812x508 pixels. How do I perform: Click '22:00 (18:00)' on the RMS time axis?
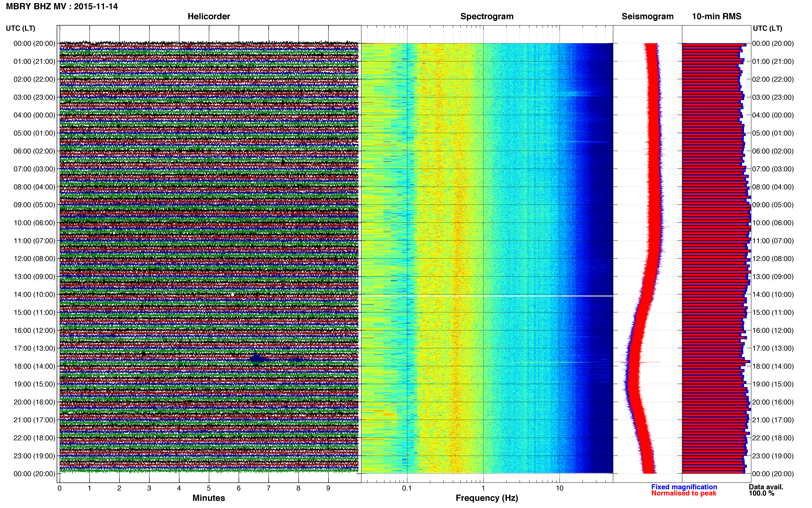tap(773, 438)
